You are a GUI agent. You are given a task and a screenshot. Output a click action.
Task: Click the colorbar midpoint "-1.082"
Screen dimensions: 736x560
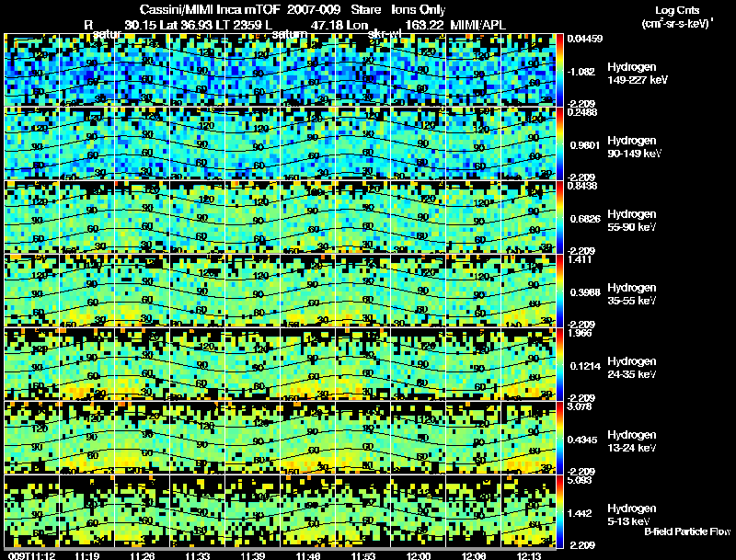(581, 72)
